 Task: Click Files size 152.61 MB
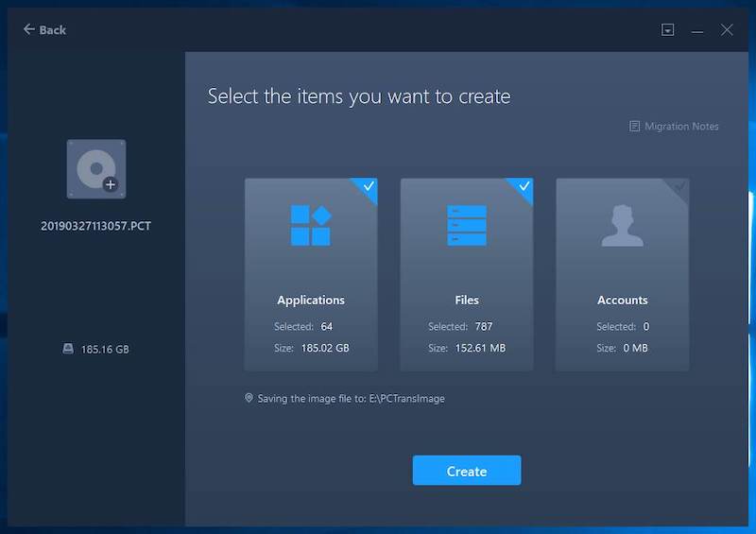click(480, 349)
